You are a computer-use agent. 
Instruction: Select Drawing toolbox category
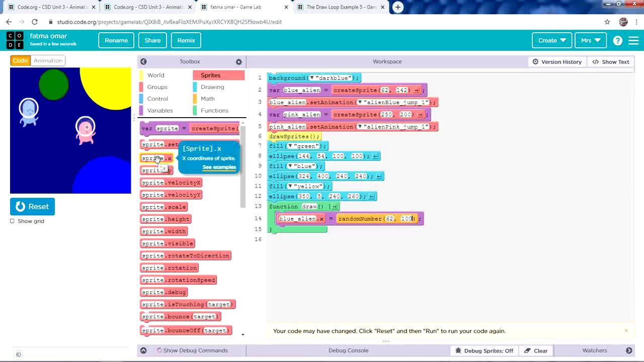pos(219,87)
